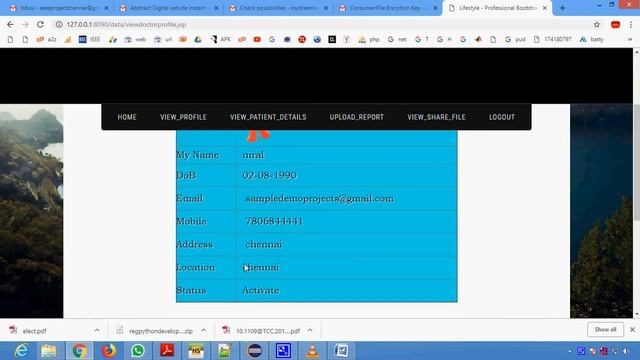Viewport: 640px width, 360px height.
Task: Click the DoB value 02-08-1990
Action: (x=269, y=176)
